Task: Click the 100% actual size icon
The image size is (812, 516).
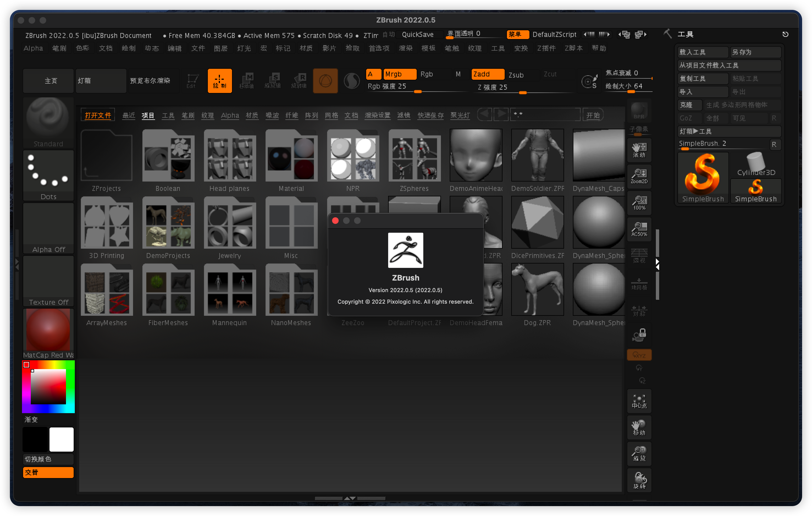Action: pyautogui.click(x=639, y=203)
